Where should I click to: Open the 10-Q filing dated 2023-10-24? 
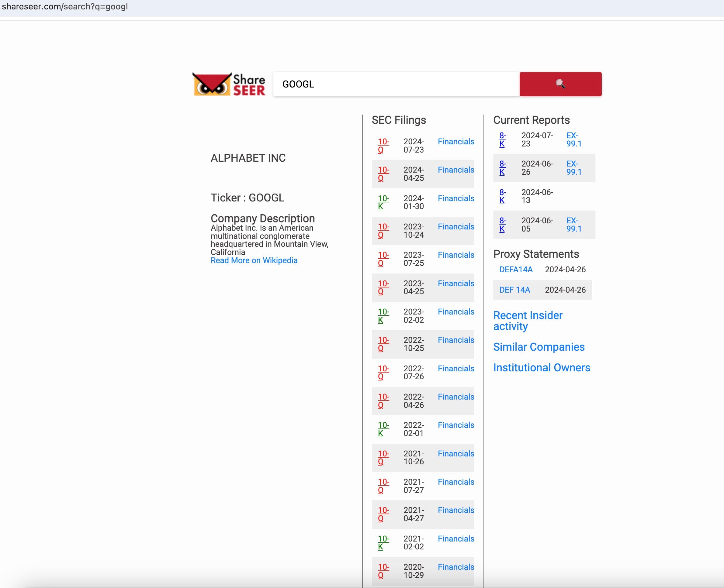coord(383,230)
